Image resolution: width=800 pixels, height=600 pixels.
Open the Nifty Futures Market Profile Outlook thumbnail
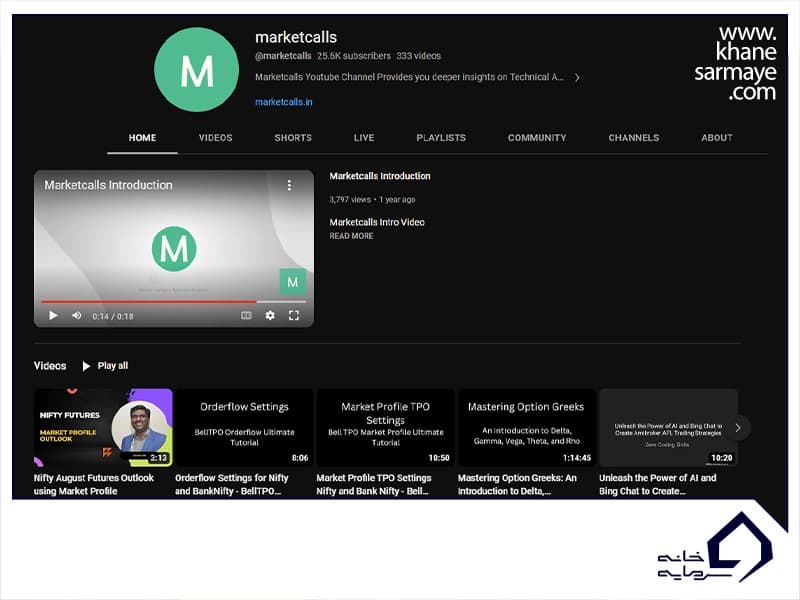[103, 428]
